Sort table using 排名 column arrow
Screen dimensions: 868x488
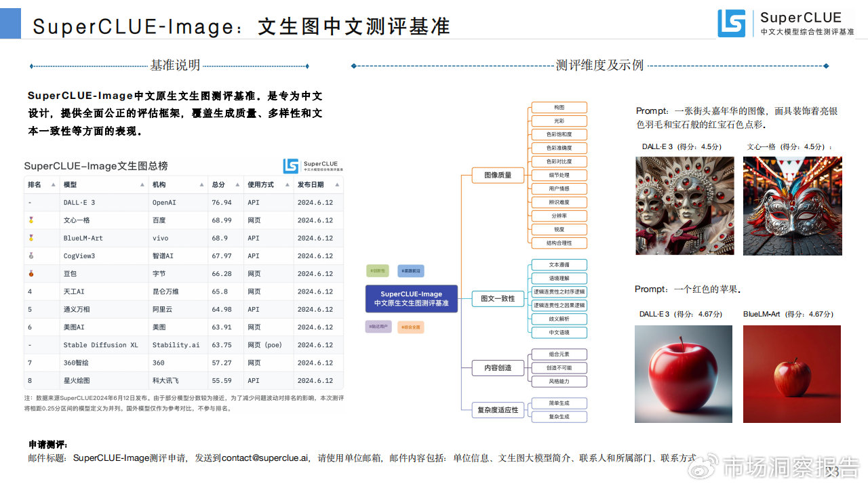53,185
